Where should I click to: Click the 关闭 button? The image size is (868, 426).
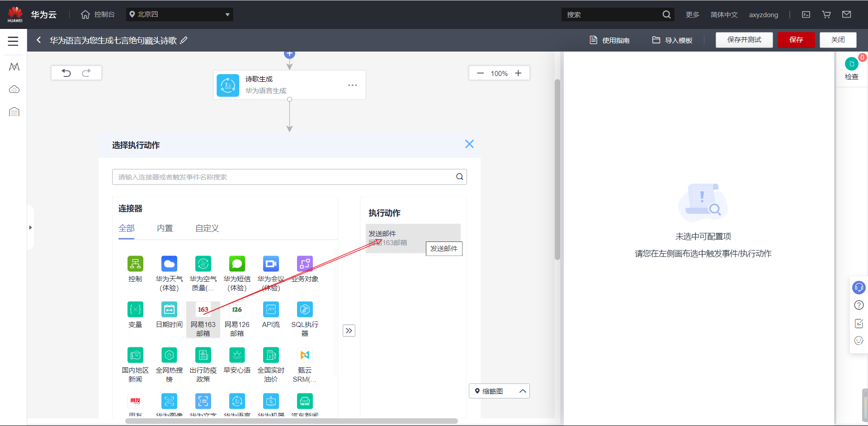pos(838,40)
